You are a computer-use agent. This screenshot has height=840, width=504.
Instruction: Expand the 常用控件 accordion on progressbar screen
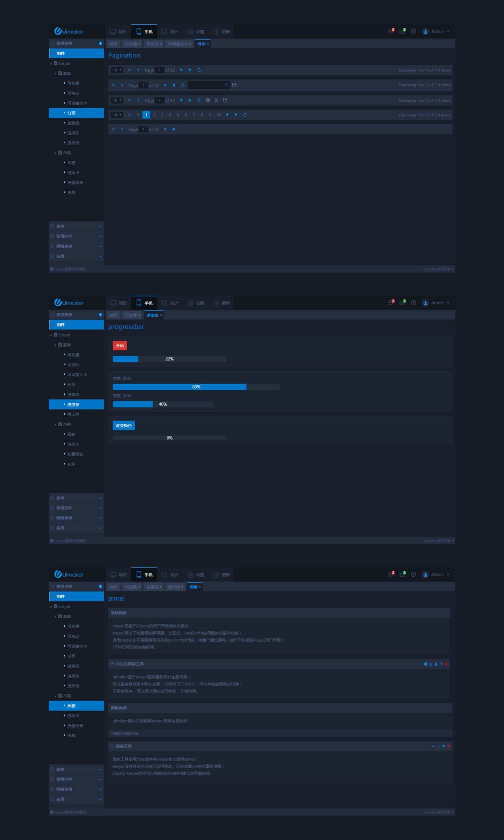[x=76, y=508]
